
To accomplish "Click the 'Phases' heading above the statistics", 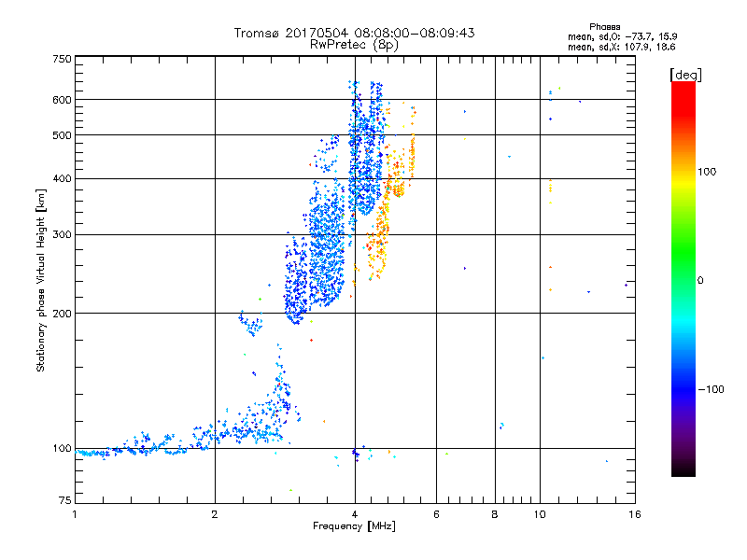I will (604, 27).
